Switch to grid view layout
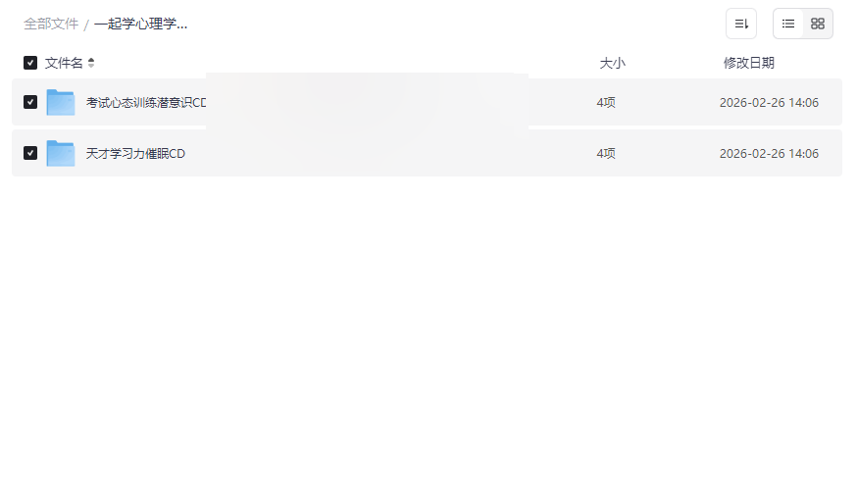Viewport: 857px width, 504px height. tap(818, 24)
